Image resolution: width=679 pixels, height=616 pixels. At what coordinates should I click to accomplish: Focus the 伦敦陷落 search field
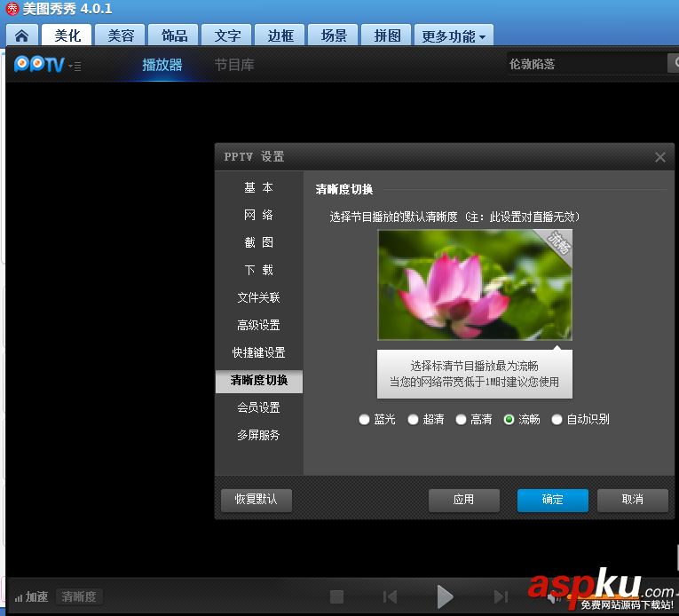[587, 64]
